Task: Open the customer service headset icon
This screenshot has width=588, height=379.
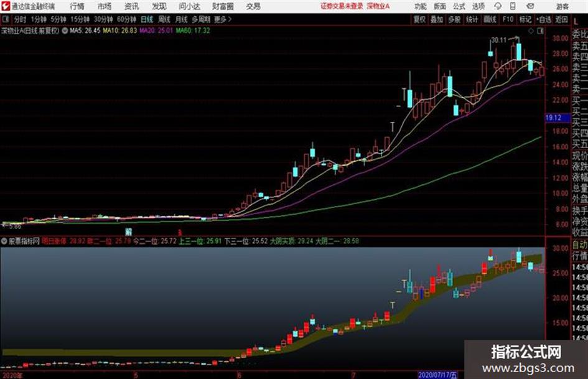Action: click(498, 6)
